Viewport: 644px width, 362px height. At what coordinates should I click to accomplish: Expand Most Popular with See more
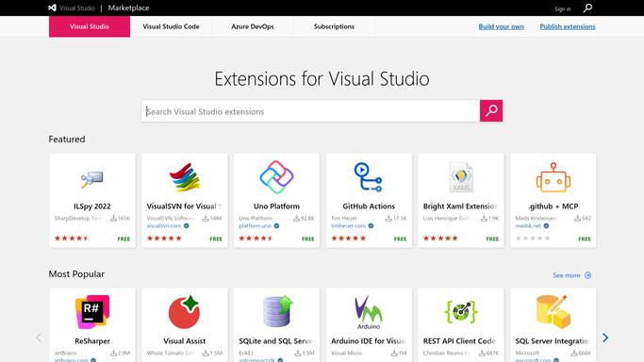[571, 275]
